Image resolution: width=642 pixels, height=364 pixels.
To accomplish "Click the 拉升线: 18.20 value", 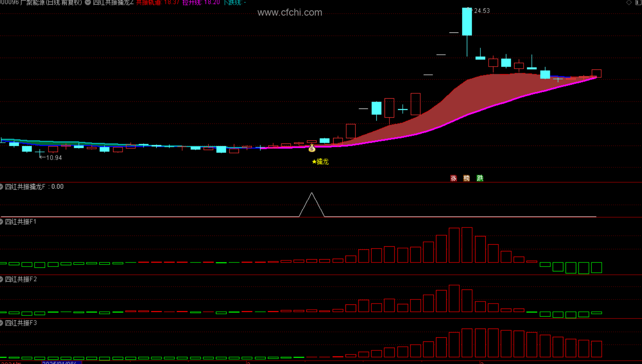I will 201,2.
